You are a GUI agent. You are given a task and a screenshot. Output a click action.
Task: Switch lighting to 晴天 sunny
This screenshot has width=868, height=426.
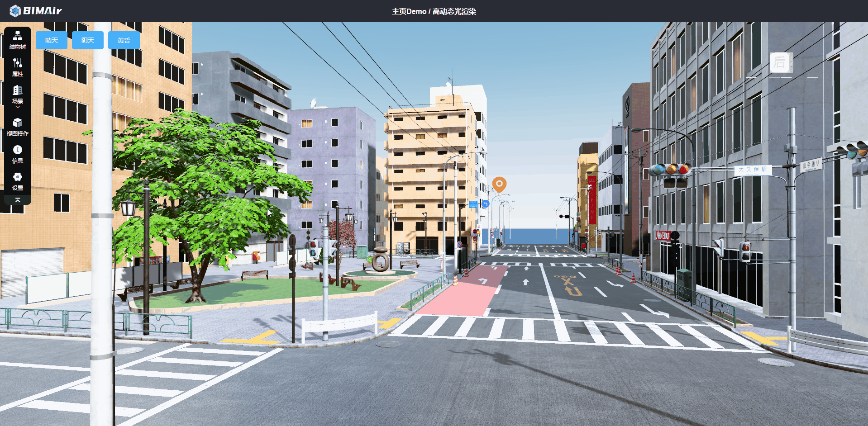coord(52,40)
